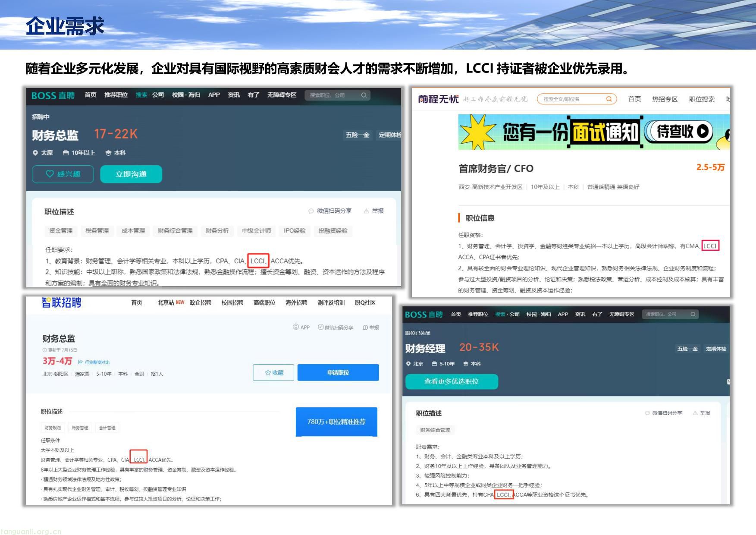
Task: Click 查看更多优选职位 button
Action: pos(452,381)
